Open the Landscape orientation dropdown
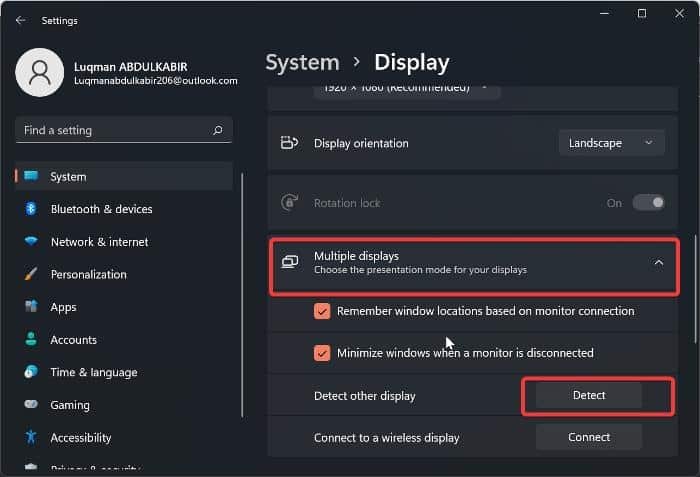The image size is (700, 477). (611, 143)
